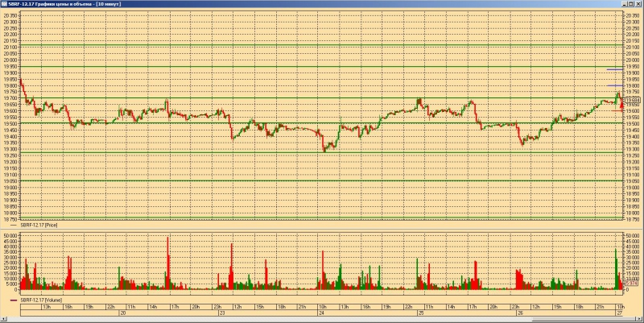Click date label 27 on time axis

[x=620, y=313]
